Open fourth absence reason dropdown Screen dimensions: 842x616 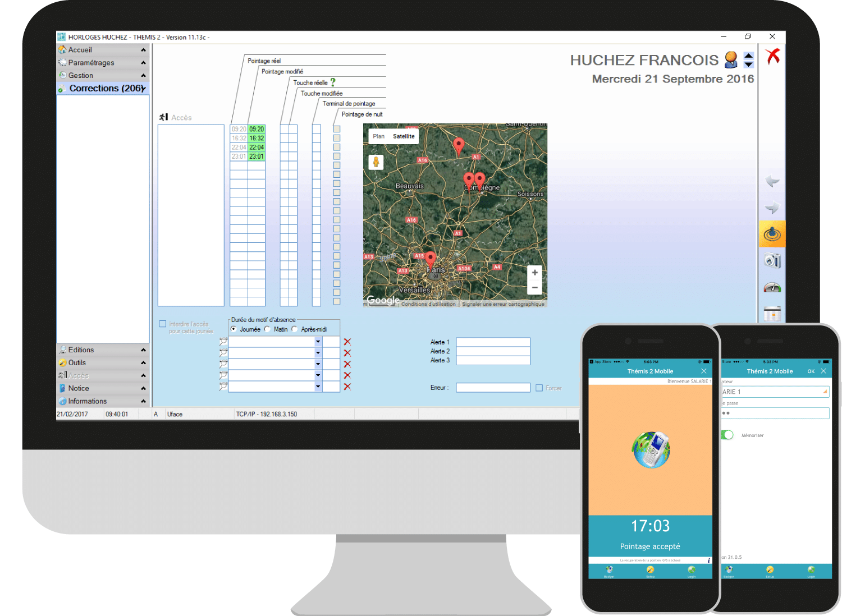click(318, 375)
